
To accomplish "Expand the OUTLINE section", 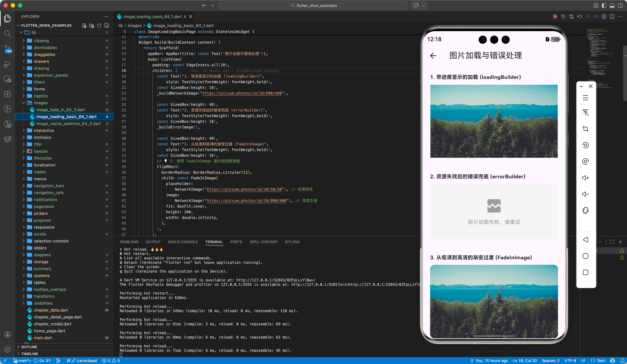I will [x=29, y=347].
